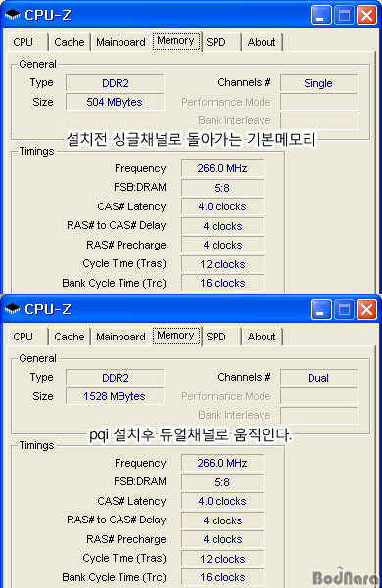Click the 16 clocks Trc value in the top window
Image resolution: width=382 pixels, height=588 pixels.
[223, 283]
